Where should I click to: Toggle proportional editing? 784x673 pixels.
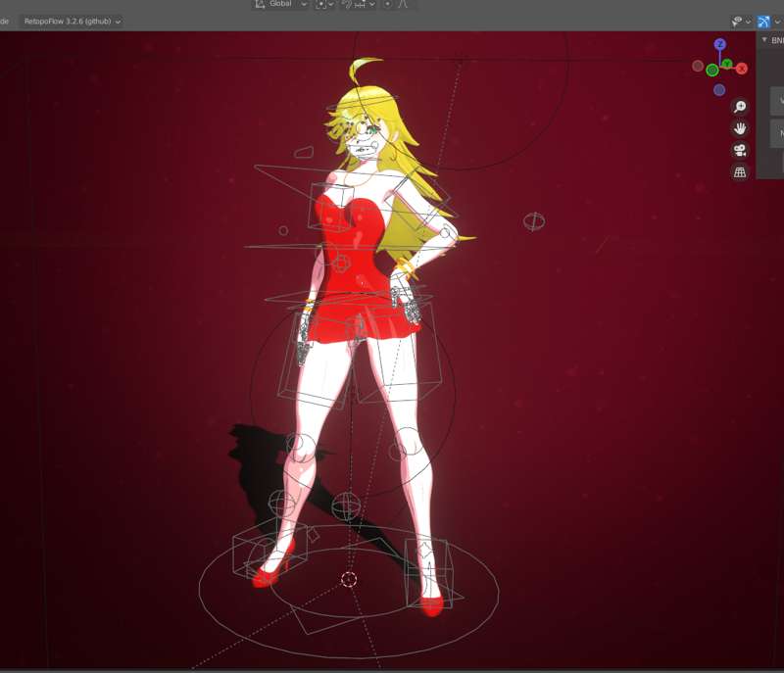(x=387, y=4)
